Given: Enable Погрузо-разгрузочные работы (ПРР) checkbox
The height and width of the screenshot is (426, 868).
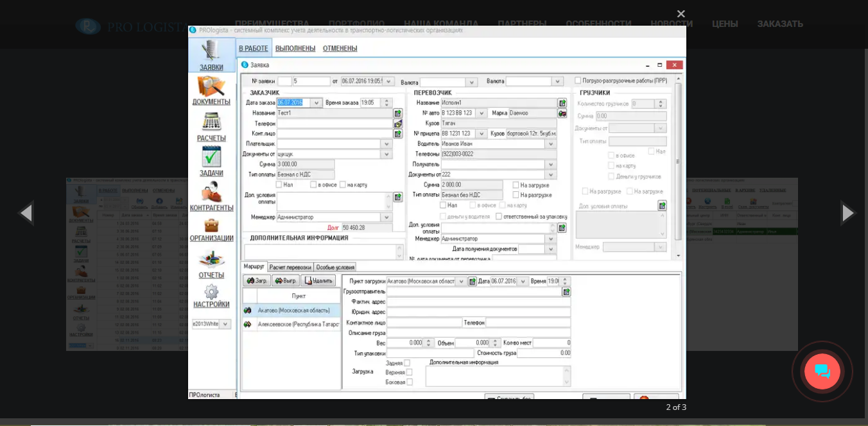Looking at the screenshot, I should tap(578, 81).
